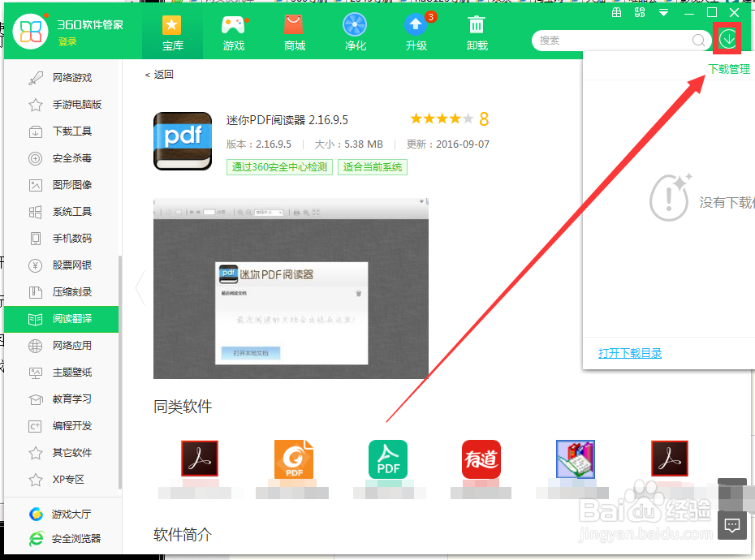Select 其它软件 category

point(61,453)
